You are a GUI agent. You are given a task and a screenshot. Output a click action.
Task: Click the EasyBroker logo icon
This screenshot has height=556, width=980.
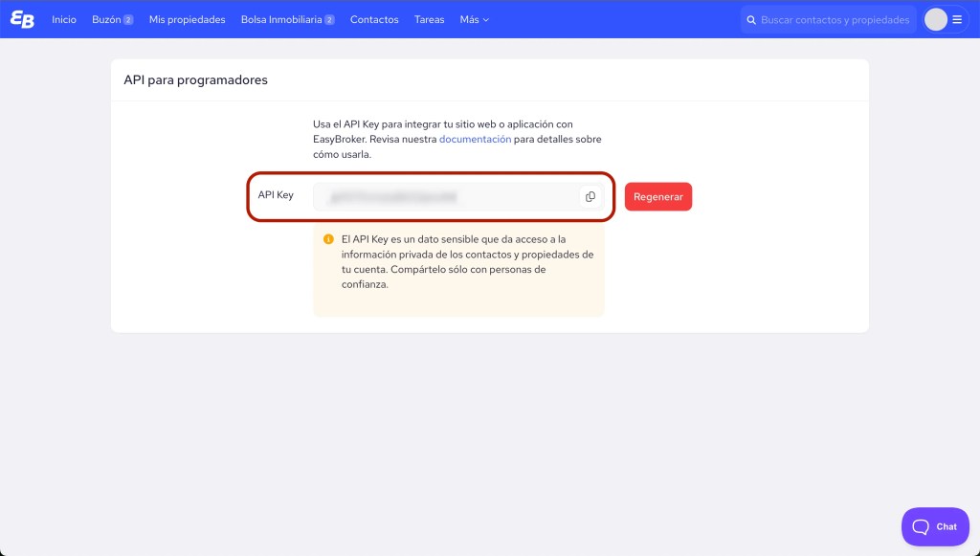click(21, 19)
